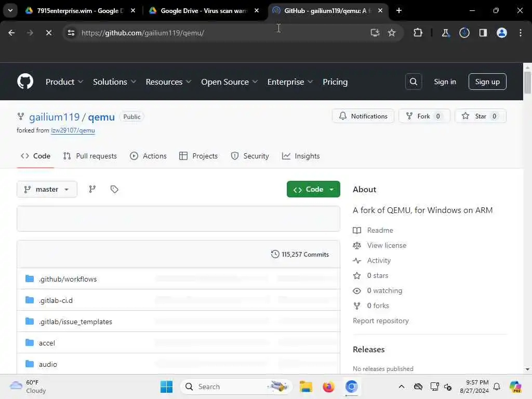This screenshot has width=532, height=399.
Task: Open the qemu repository name link
Action: 101,117
